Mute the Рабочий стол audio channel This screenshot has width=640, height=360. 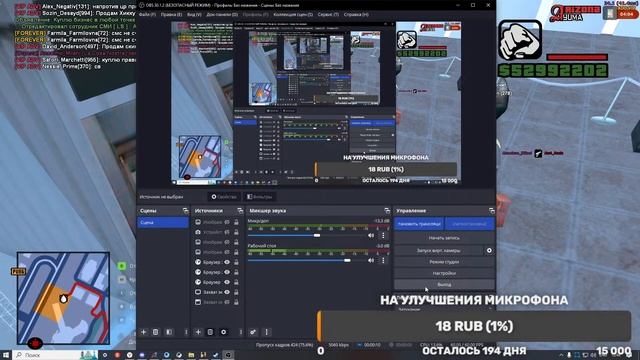coord(371,260)
